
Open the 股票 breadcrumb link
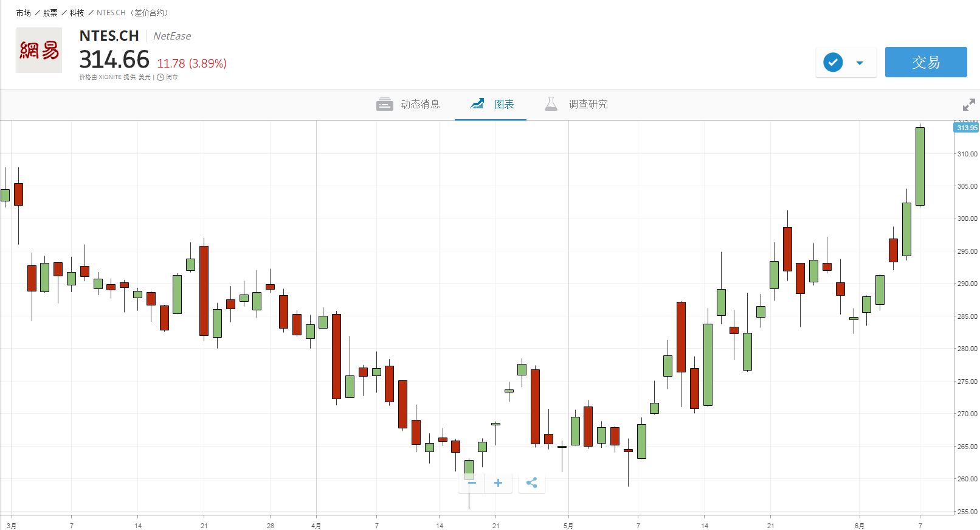click(x=50, y=13)
